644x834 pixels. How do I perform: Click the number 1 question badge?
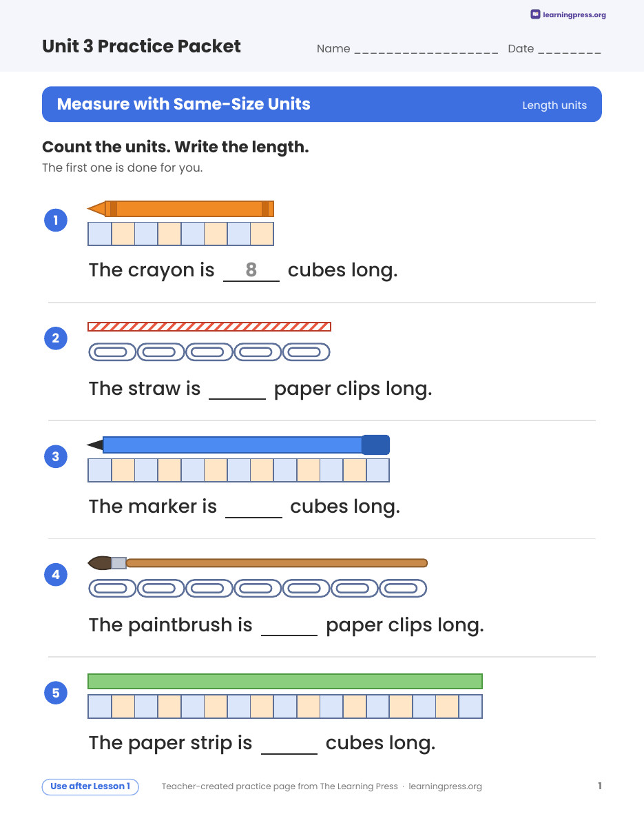point(56,221)
